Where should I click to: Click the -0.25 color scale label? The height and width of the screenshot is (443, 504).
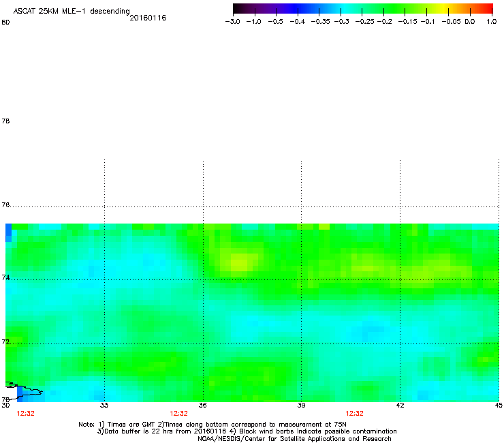point(365,22)
